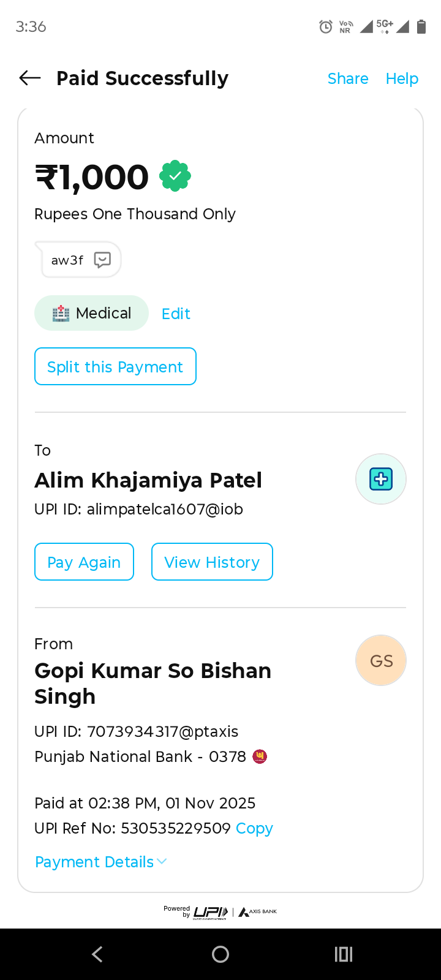The width and height of the screenshot is (441, 980).
Task: Open Android recent apps button
Action: [x=343, y=954]
